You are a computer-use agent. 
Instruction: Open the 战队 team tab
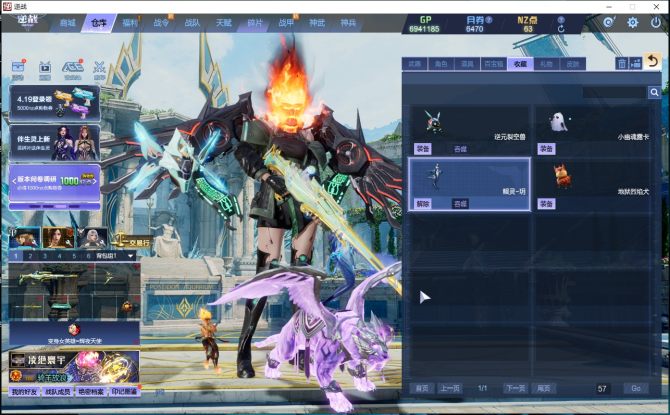(x=192, y=23)
